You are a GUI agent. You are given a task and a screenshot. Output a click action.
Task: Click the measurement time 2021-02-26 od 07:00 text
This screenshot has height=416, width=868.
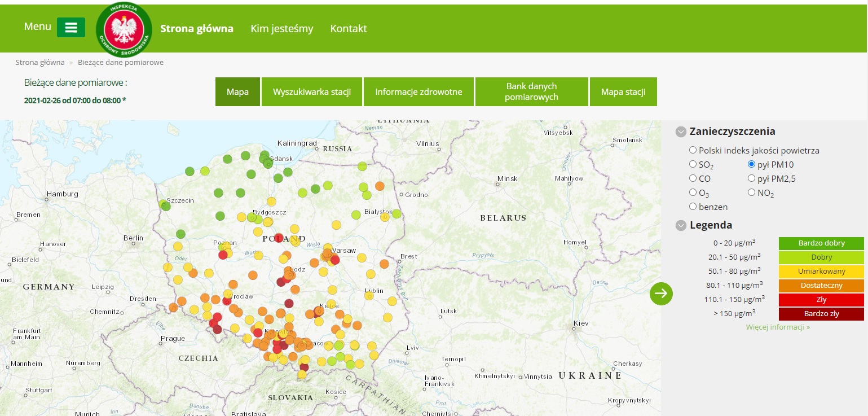point(75,100)
